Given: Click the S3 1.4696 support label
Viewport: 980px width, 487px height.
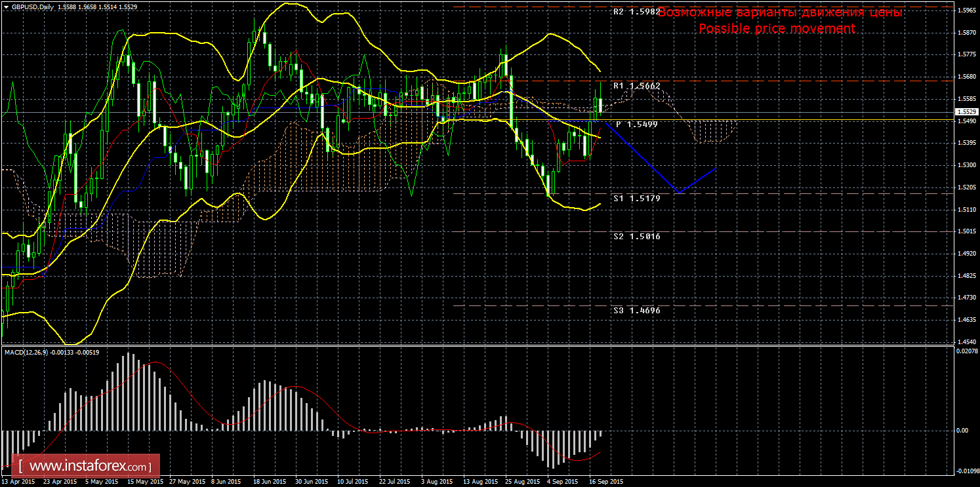Looking at the screenshot, I should [636, 310].
